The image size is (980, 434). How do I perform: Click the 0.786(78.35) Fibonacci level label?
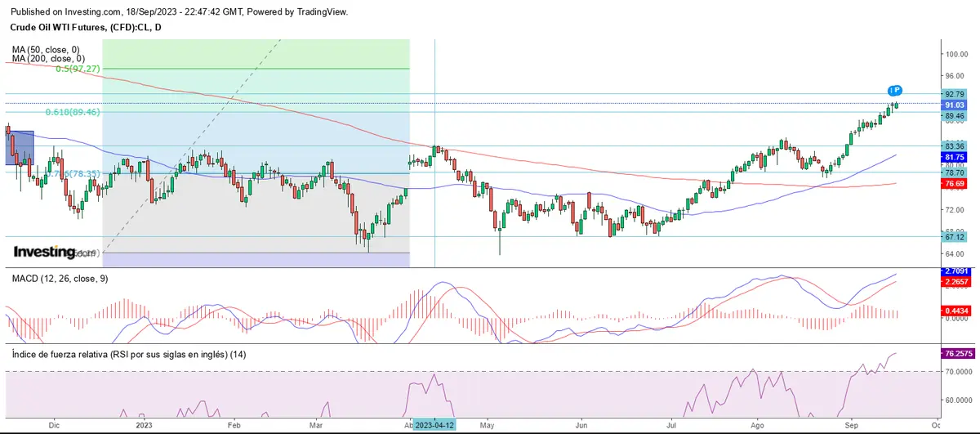[x=72, y=174]
